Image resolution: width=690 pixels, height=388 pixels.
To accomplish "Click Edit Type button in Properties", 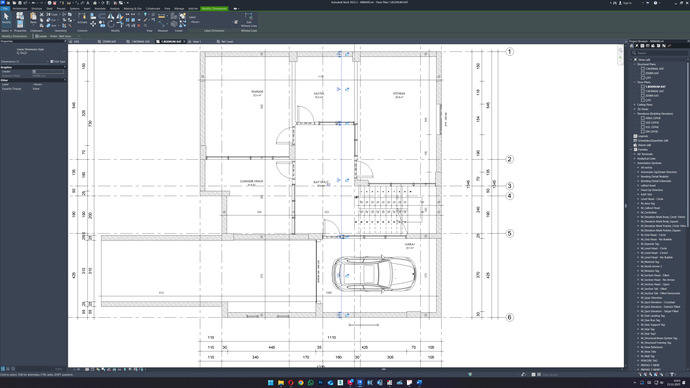I will pos(58,62).
